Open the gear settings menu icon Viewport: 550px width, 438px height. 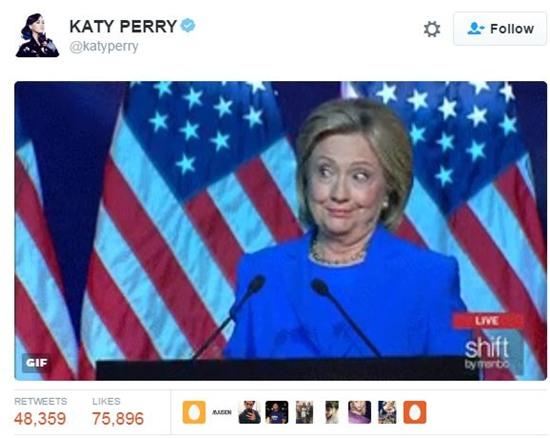(432, 29)
